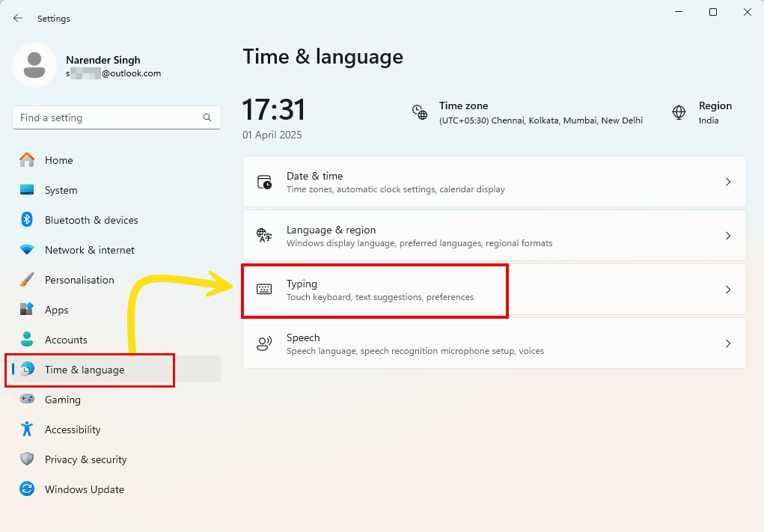764x532 pixels.
Task: Click the Network wifi icon
Action: click(27, 249)
